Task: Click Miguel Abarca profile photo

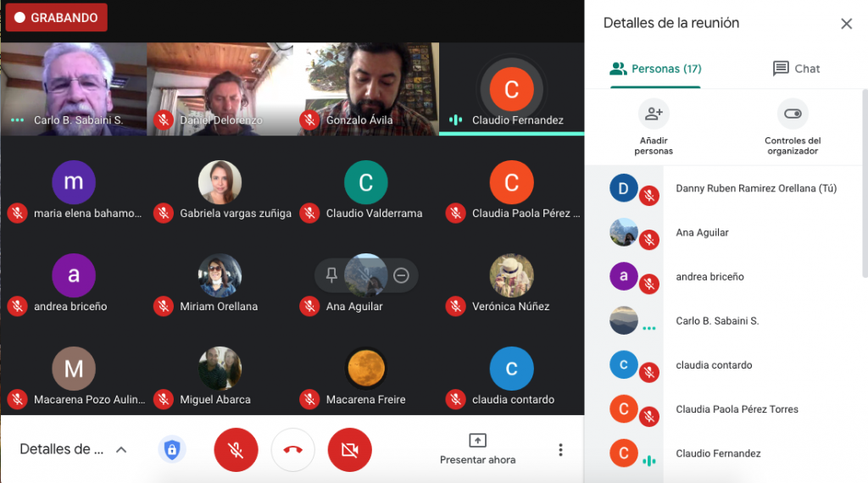Action: click(220, 369)
